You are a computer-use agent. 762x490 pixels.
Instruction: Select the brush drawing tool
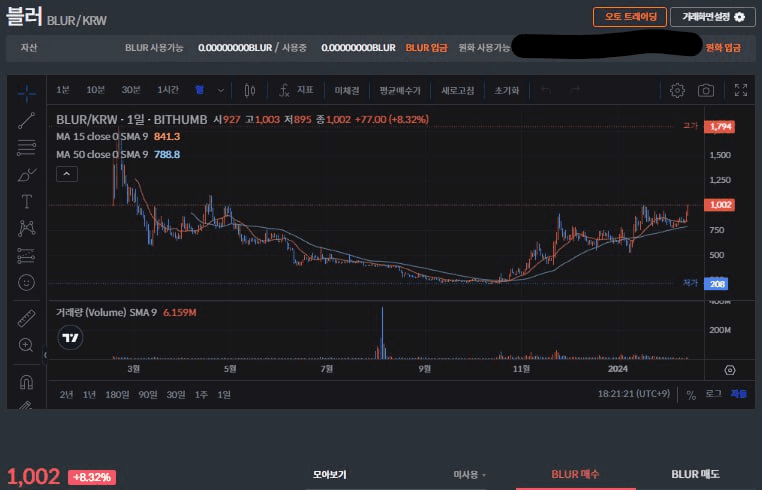coord(26,175)
